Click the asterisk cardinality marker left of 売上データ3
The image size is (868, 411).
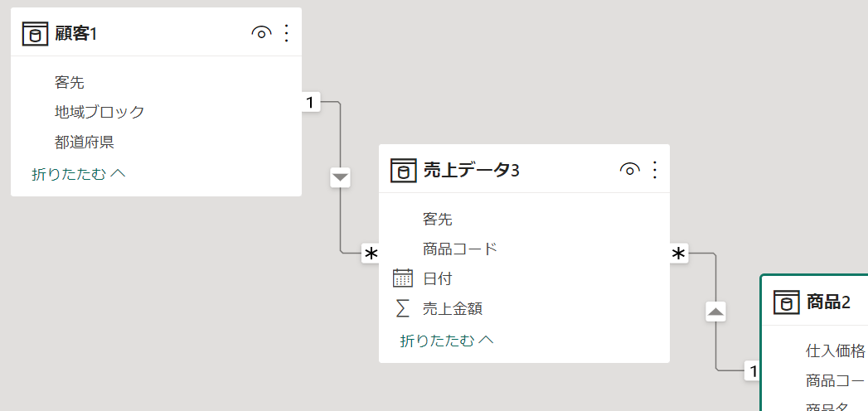pyautogui.click(x=371, y=254)
